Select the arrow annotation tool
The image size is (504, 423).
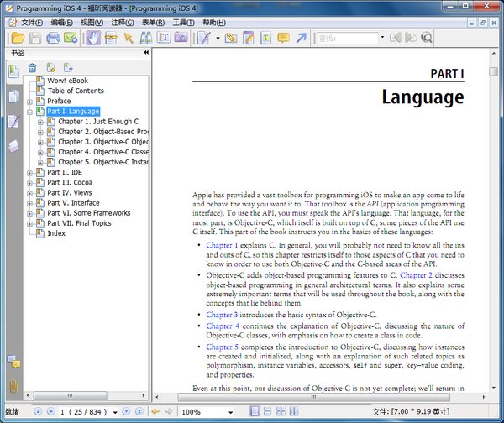301,38
